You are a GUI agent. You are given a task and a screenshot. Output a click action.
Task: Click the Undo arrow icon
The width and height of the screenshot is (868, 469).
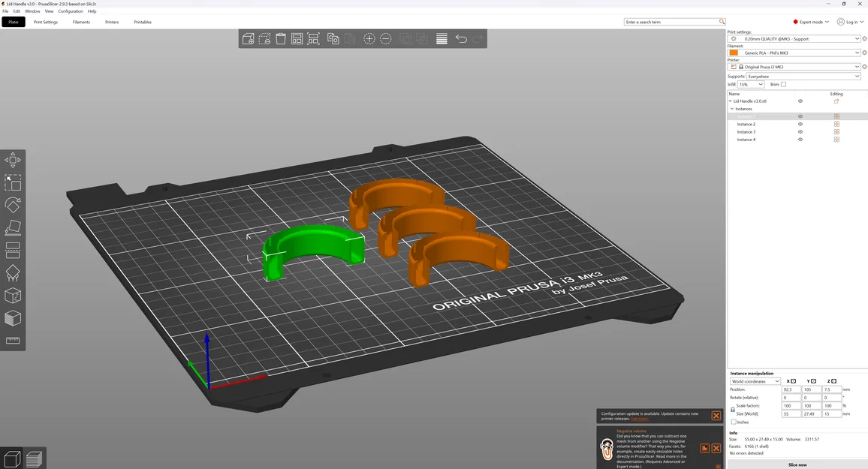(461, 39)
